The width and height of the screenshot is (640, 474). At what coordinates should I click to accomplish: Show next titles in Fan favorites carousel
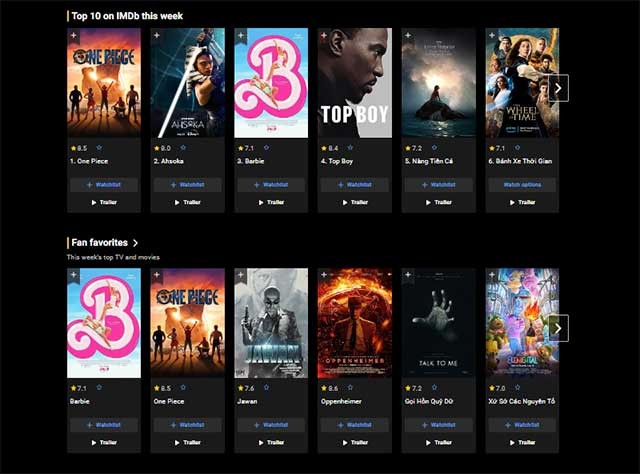pos(558,328)
